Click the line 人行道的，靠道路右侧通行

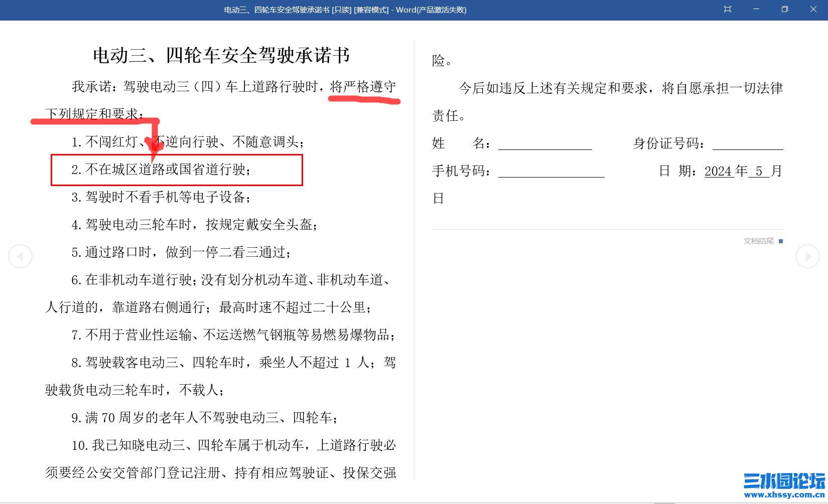(209, 307)
